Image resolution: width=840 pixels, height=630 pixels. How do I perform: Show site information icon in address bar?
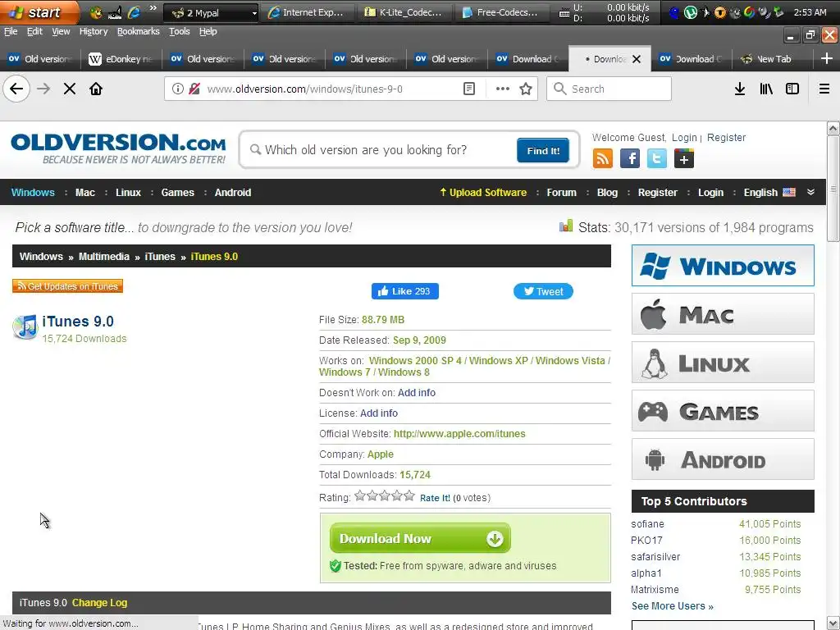pos(178,89)
